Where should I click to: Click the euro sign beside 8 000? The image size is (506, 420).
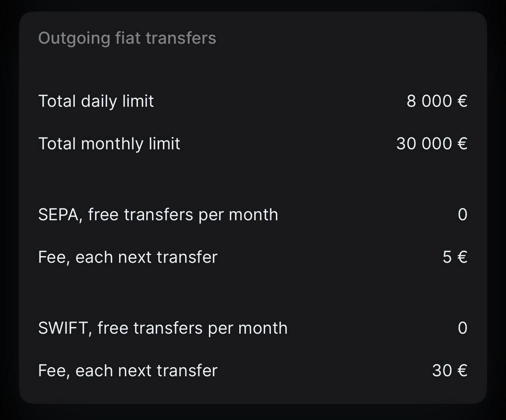pyautogui.click(x=463, y=101)
